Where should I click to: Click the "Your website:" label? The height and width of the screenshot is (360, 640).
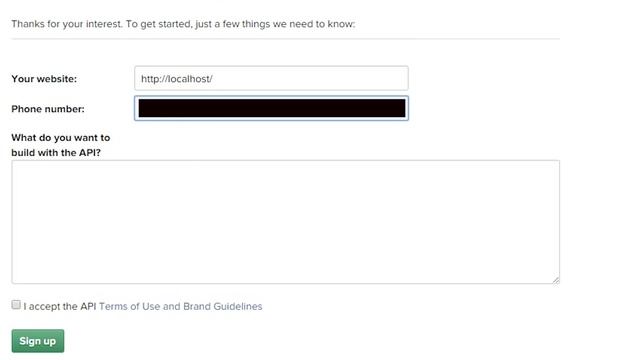coord(44,79)
